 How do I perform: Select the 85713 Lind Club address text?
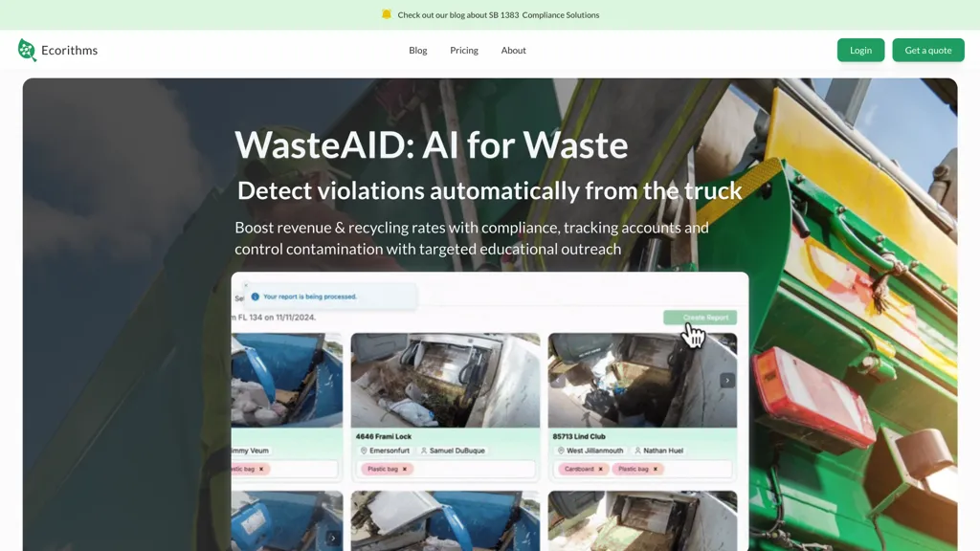click(x=579, y=436)
